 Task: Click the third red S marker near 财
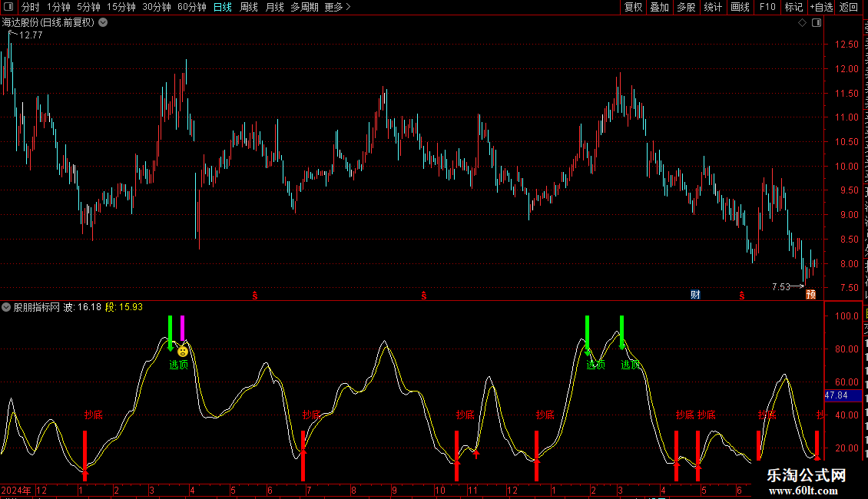pos(742,296)
